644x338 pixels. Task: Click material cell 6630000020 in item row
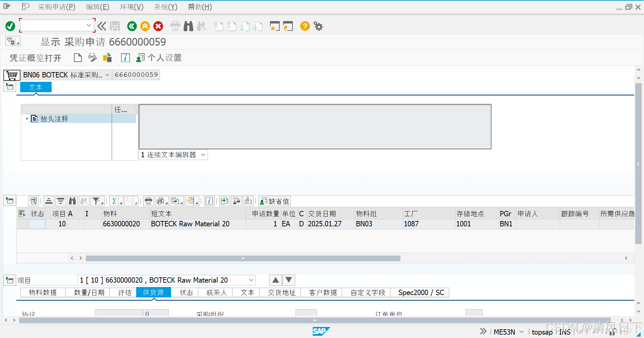[126, 224]
